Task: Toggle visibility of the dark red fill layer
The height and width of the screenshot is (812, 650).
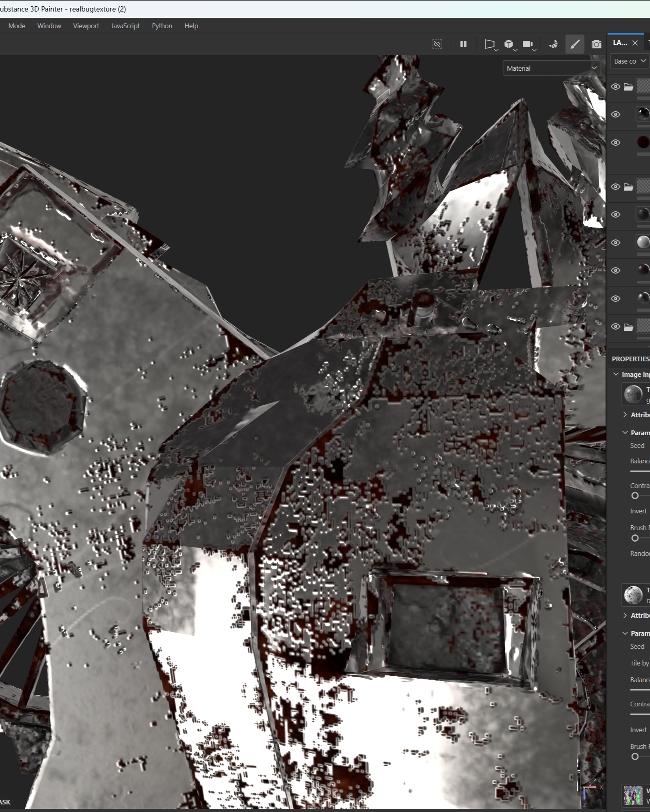Action: pos(615,143)
